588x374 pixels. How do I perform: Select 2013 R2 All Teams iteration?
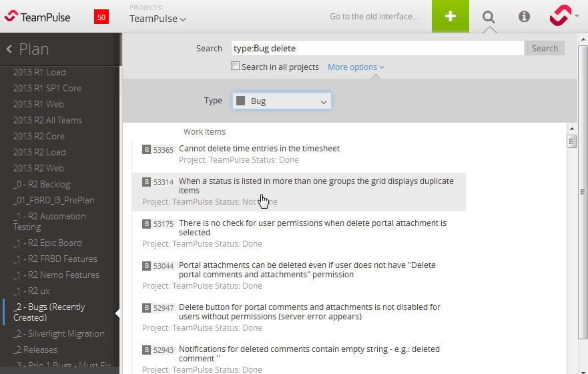[x=47, y=120]
